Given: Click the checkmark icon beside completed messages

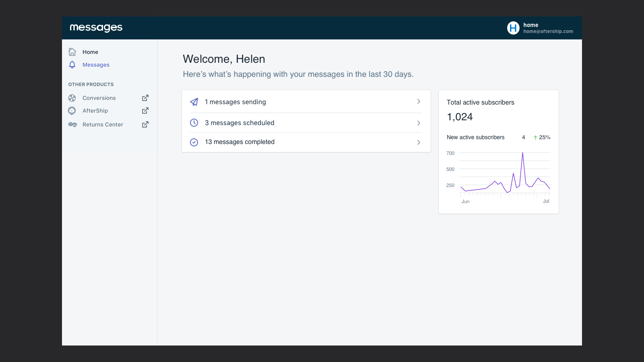Looking at the screenshot, I should coord(194,142).
